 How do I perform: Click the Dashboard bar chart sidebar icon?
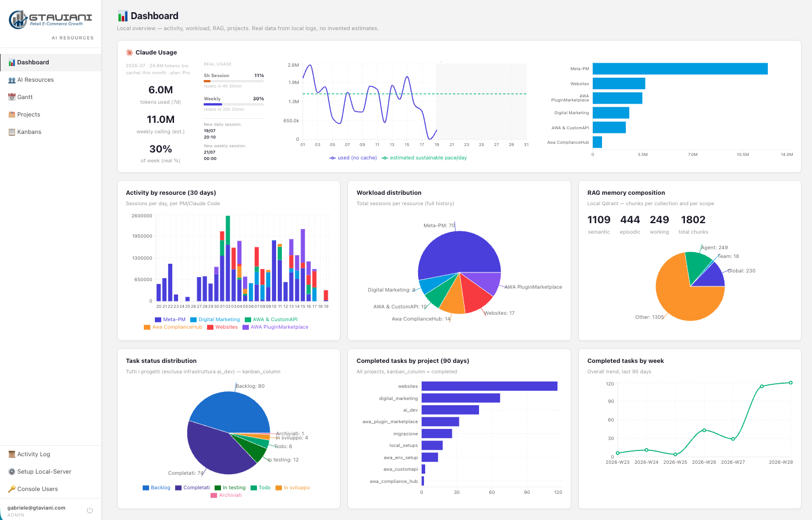12,63
